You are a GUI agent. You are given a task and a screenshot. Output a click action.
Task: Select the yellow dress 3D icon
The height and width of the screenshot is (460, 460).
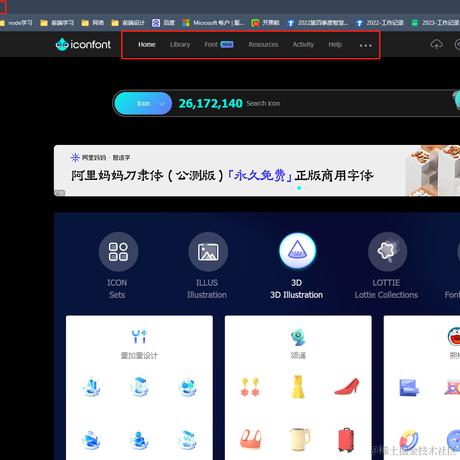[298, 387]
